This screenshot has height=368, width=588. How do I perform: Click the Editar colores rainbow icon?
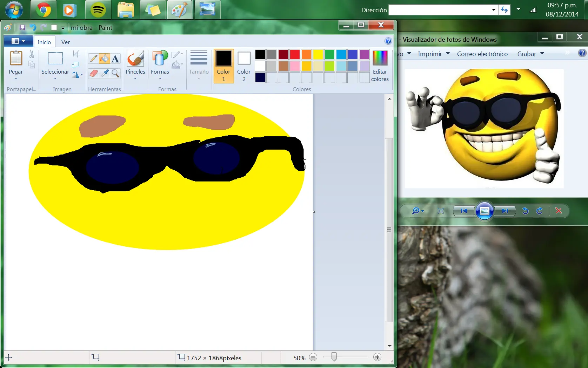(380, 58)
